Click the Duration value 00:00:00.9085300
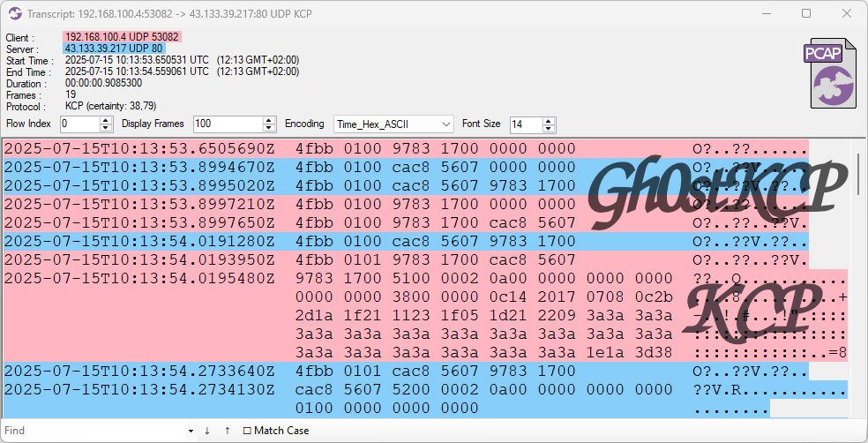This screenshot has width=868, height=443. [x=103, y=83]
